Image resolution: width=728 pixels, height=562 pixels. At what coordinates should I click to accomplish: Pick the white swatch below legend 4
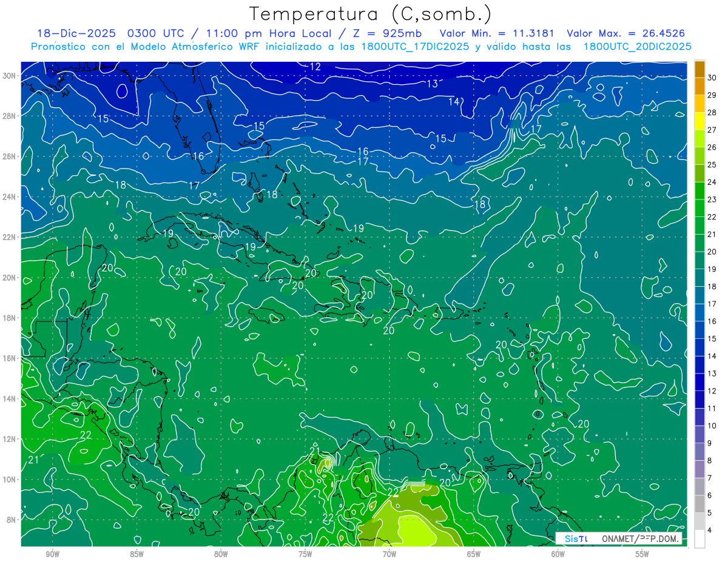pos(699,539)
